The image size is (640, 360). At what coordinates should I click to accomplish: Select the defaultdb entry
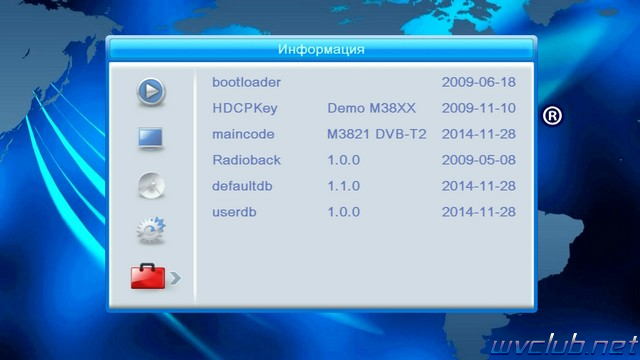[x=242, y=186]
